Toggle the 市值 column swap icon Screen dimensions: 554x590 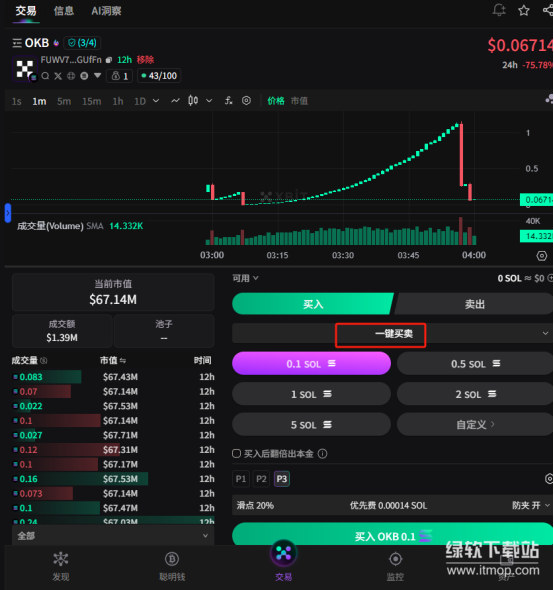point(123,361)
